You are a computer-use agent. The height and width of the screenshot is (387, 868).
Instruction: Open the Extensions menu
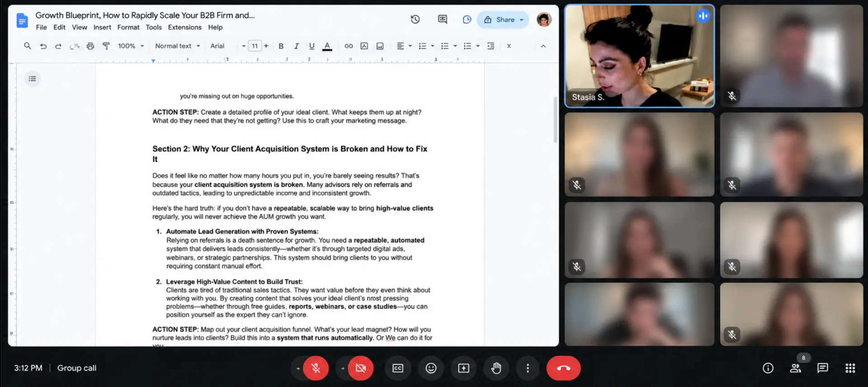pos(185,27)
